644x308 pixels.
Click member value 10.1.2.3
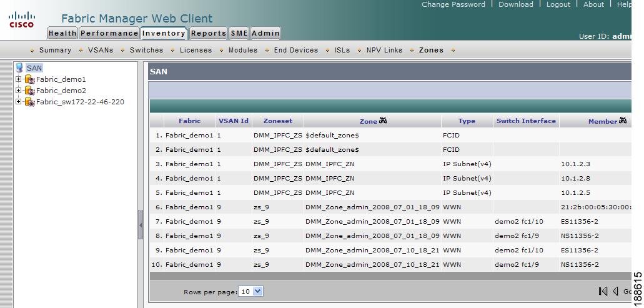(575, 164)
